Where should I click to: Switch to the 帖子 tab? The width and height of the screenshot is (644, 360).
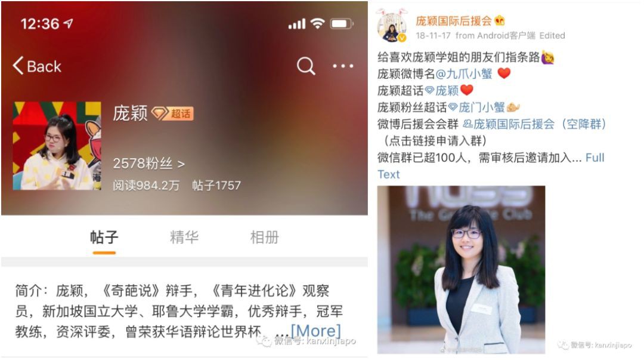coord(104,238)
